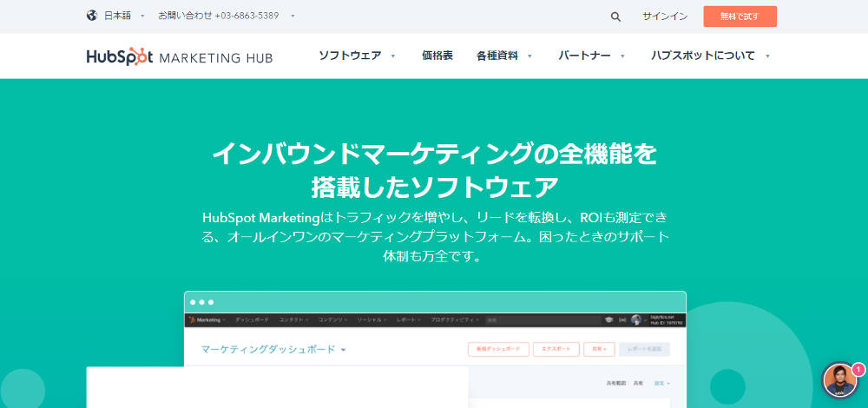Click the search field in dashboard preview
This screenshot has width=868, height=408.
click(x=542, y=320)
